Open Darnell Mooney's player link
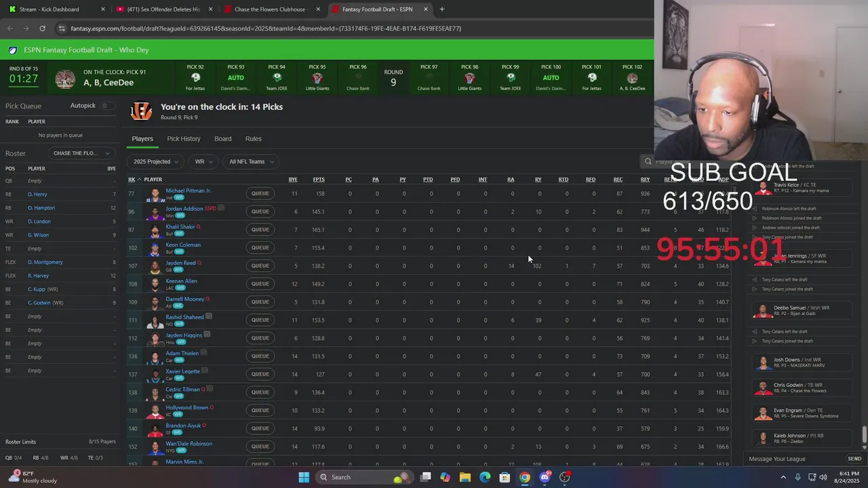868x488 pixels. 185,299
